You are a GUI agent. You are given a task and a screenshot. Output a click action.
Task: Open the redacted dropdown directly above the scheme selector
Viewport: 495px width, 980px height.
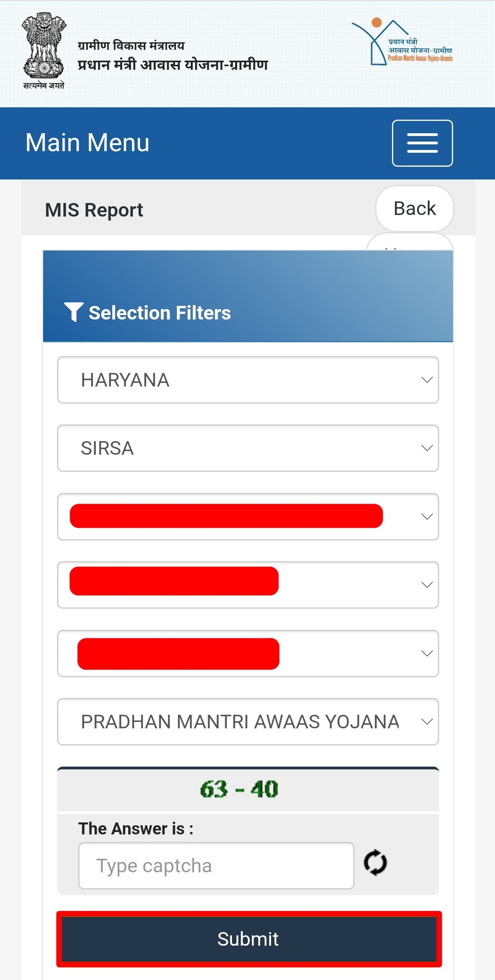pos(248,653)
